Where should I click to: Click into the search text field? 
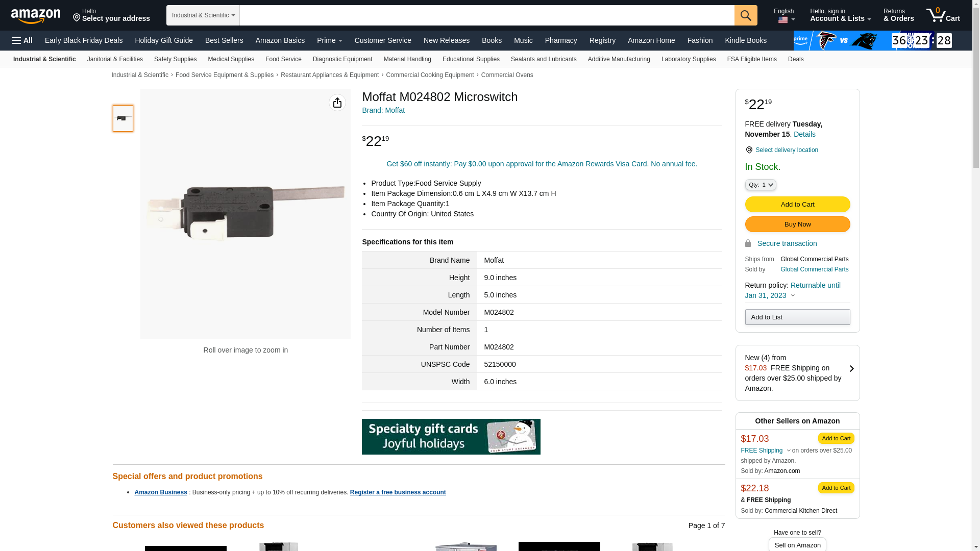(x=486, y=15)
